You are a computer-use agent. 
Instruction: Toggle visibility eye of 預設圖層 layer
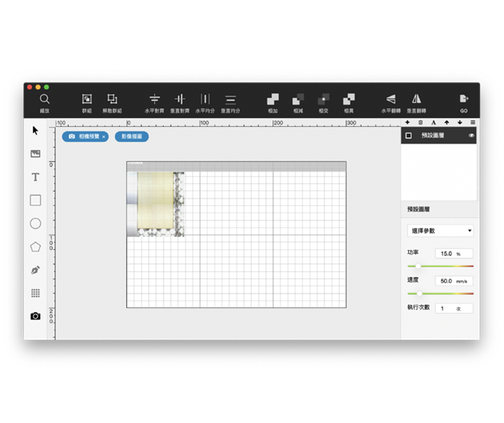471,136
